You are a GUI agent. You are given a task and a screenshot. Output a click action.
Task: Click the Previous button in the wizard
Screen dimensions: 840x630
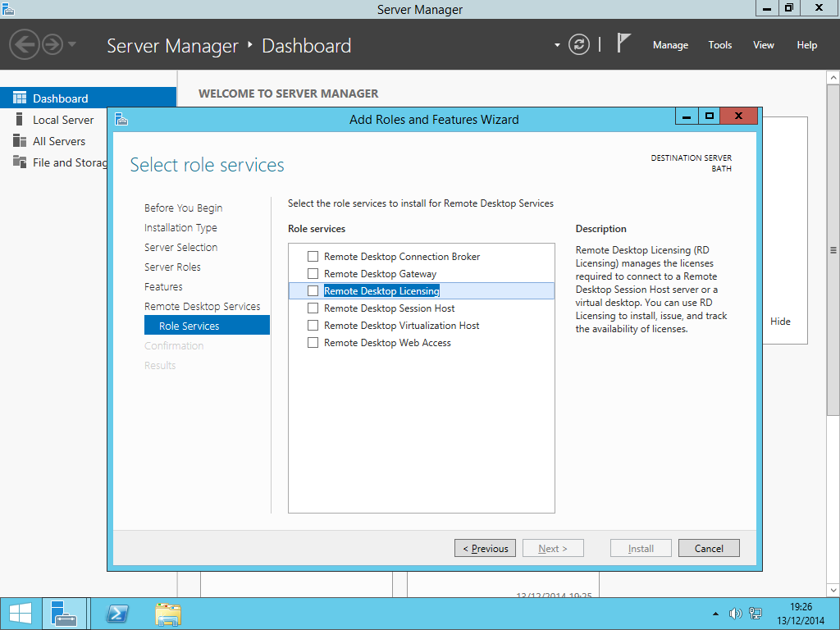click(485, 548)
